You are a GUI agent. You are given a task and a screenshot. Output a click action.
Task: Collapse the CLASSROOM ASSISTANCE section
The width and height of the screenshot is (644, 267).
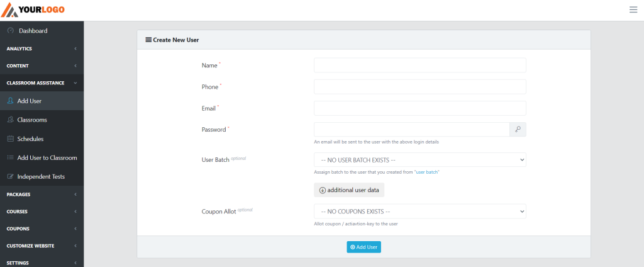(42, 82)
